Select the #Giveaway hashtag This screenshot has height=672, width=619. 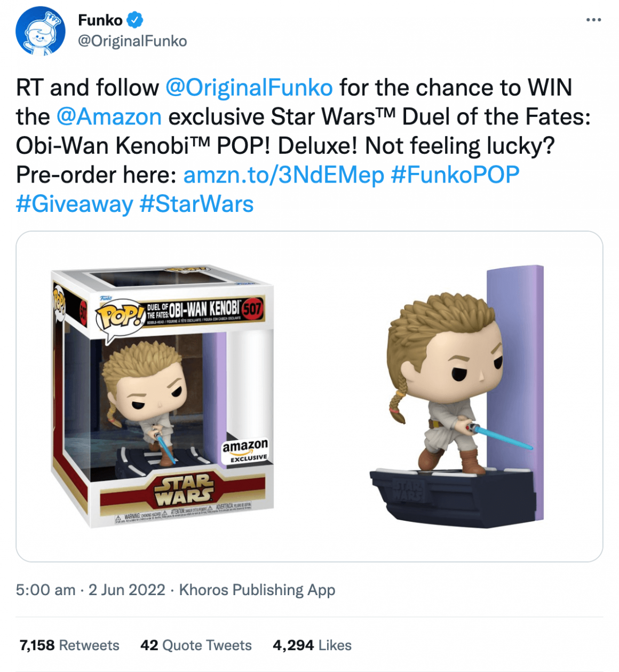pos(74,204)
